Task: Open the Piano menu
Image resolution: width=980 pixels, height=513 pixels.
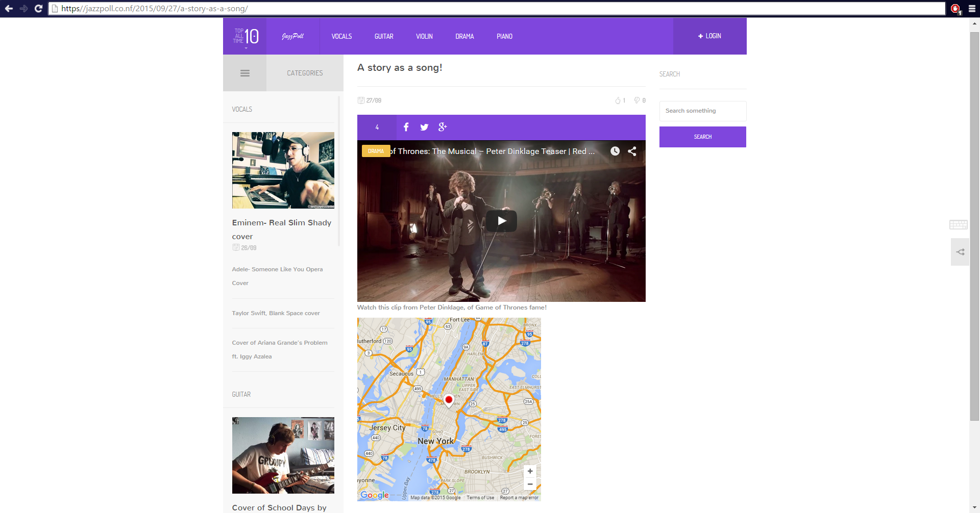Action: (504, 37)
